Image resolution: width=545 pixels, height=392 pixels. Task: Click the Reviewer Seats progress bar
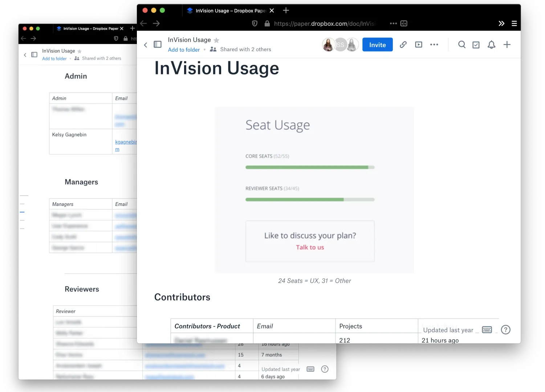coord(309,199)
